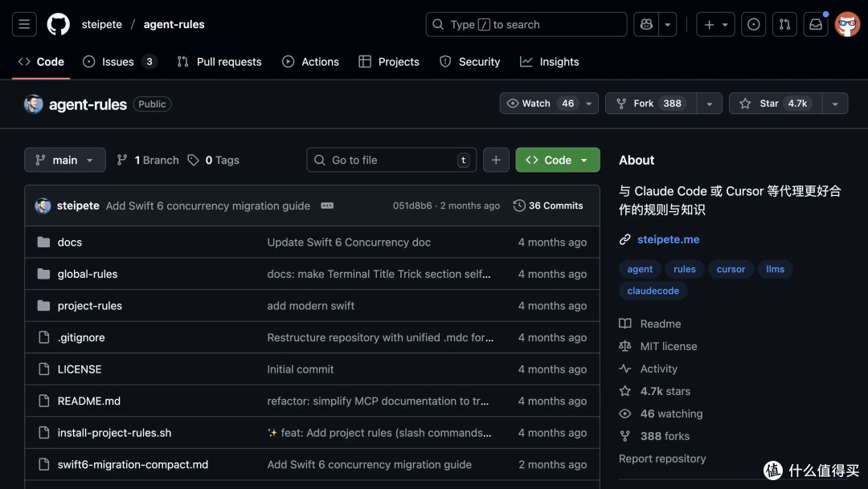View the 36 Commits history

click(548, 206)
